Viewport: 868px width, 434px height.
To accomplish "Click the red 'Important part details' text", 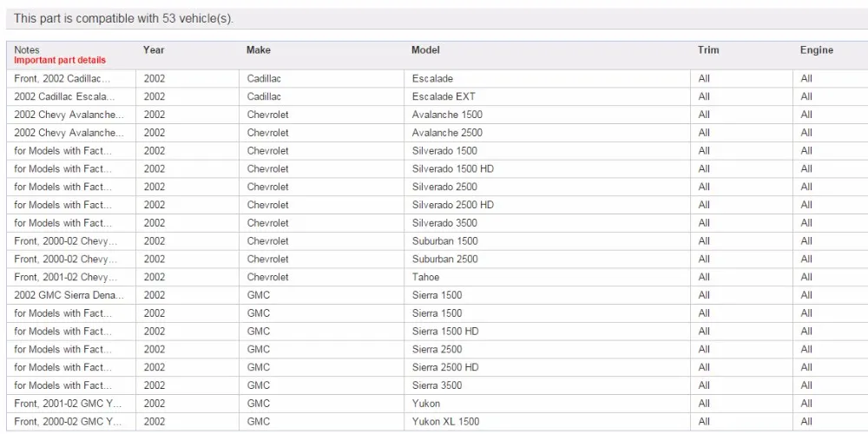I will pos(60,61).
